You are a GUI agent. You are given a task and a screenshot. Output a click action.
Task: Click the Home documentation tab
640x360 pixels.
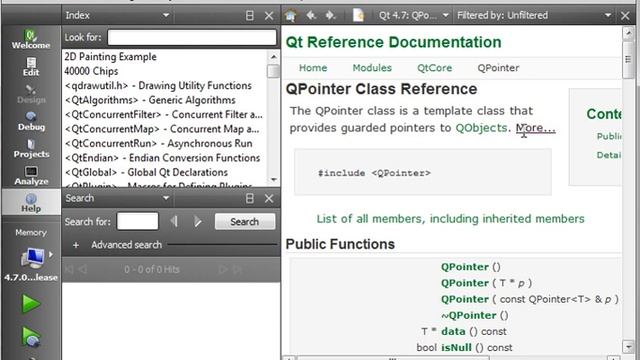313,68
